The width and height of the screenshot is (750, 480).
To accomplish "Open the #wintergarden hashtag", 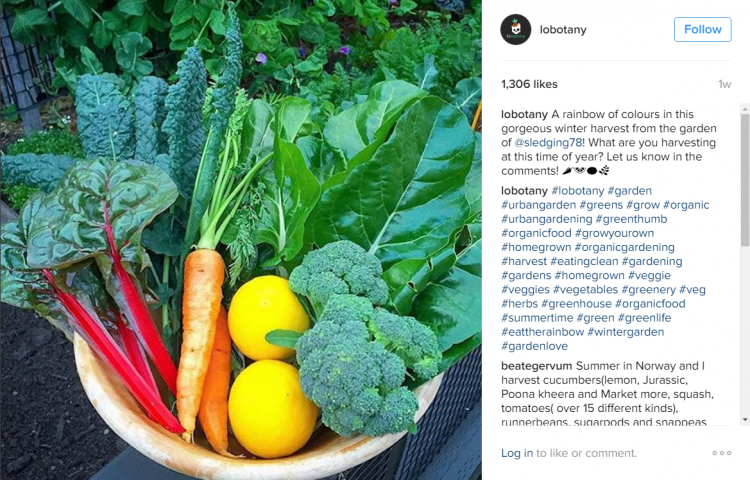I will point(626,332).
